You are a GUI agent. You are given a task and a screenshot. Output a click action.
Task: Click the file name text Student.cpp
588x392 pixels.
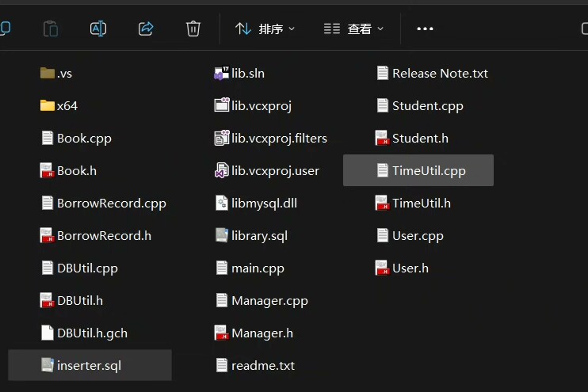tap(428, 106)
